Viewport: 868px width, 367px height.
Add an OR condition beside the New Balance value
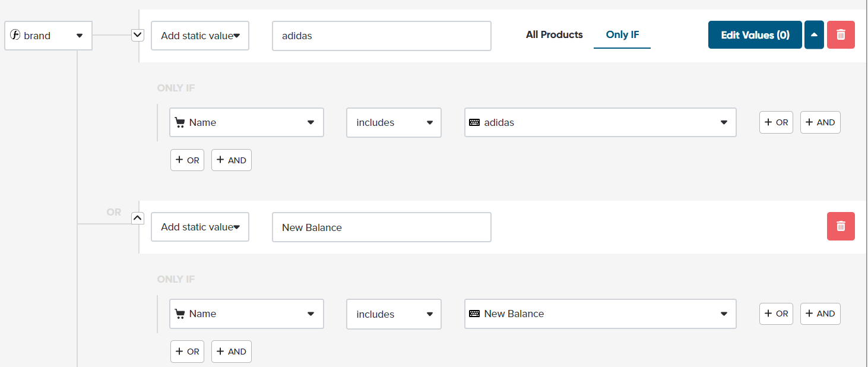click(776, 314)
